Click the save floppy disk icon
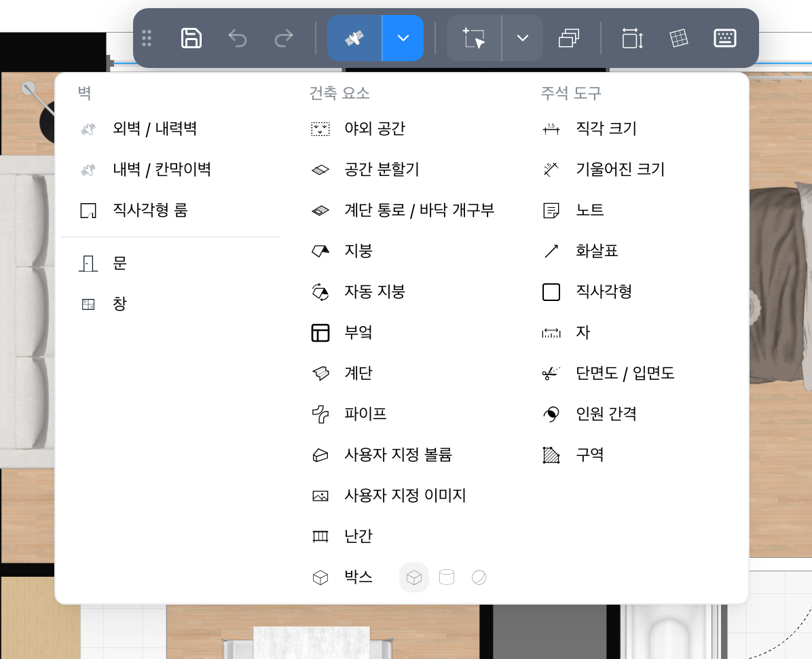 coord(191,38)
